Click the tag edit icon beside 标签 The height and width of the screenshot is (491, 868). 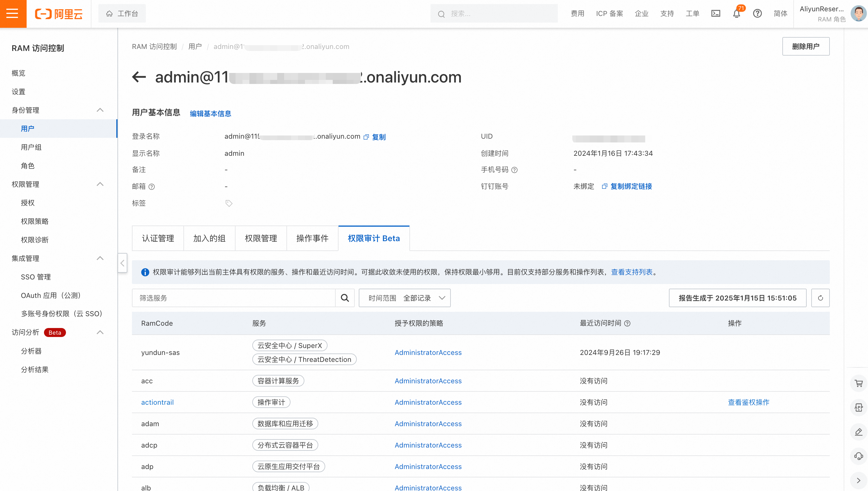(x=229, y=203)
